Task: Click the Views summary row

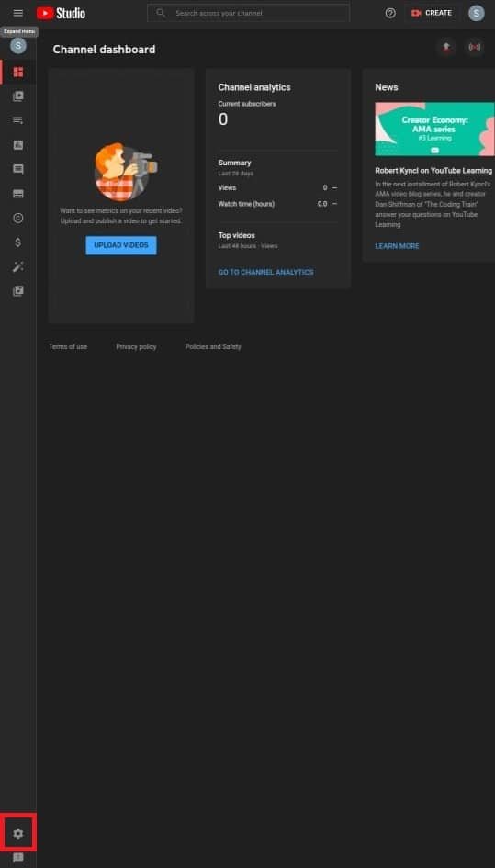Action: click(278, 187)
